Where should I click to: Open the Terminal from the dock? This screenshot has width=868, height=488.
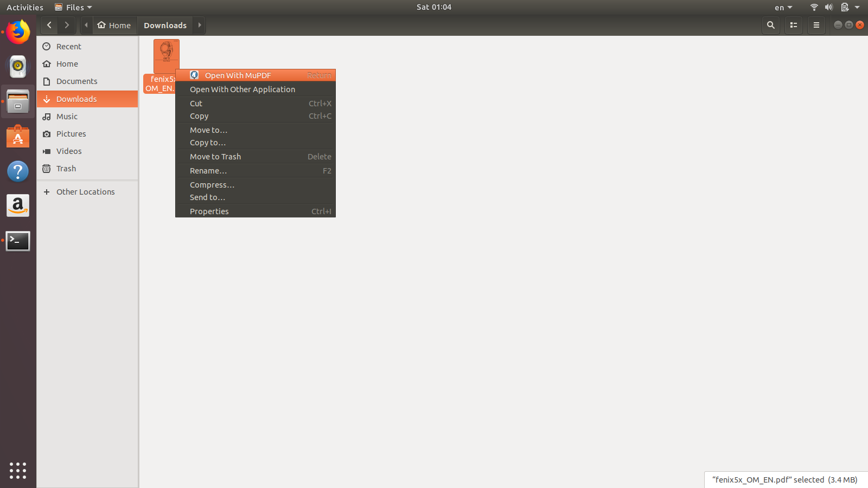(18, 241)
